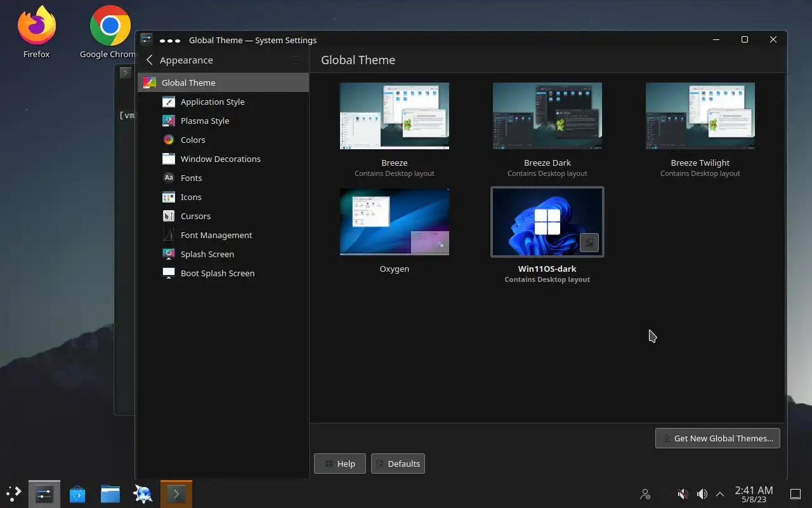Open Font Management page
812x508 pixels.
point(223,235)
